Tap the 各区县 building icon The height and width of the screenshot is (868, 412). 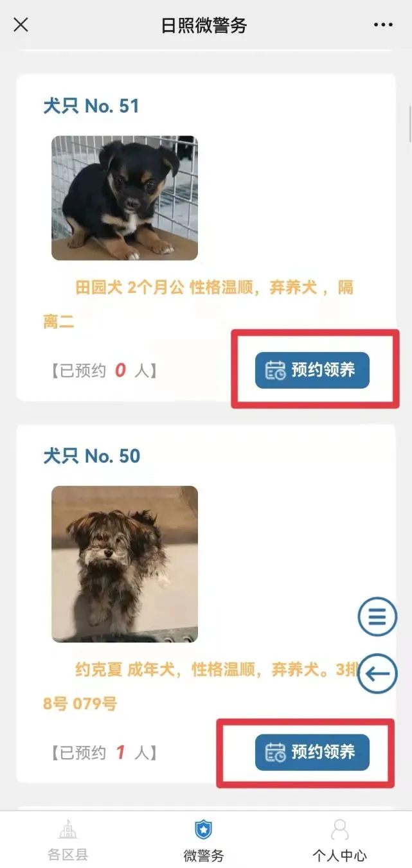coord(67,829)
